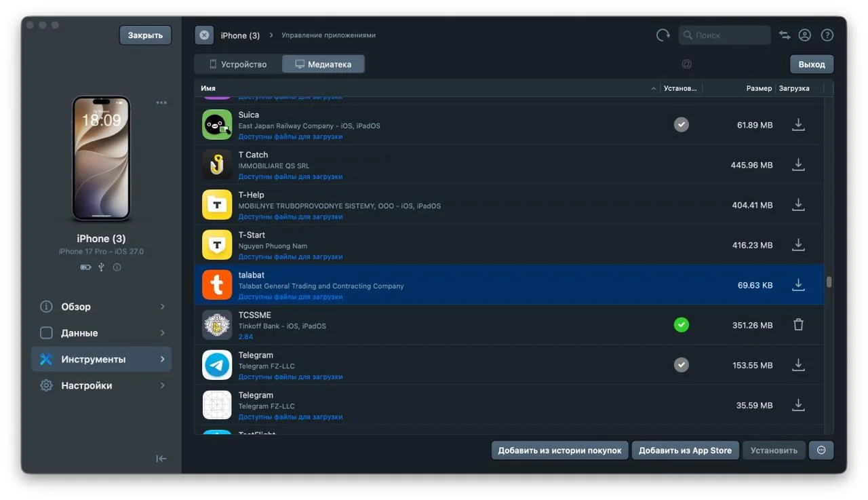This screenshot has height=500, width=868.
Task: Click the Suica app icon
Action: [217, 125]
